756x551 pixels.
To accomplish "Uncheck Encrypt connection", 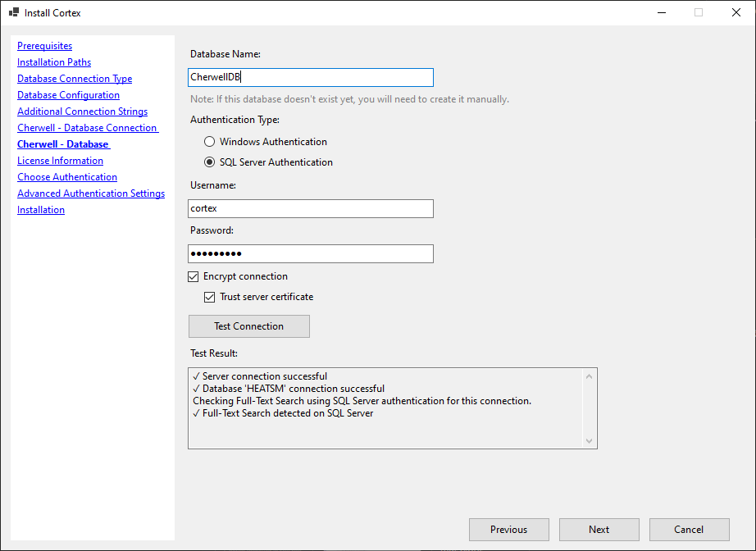I will tap(193, 276).
